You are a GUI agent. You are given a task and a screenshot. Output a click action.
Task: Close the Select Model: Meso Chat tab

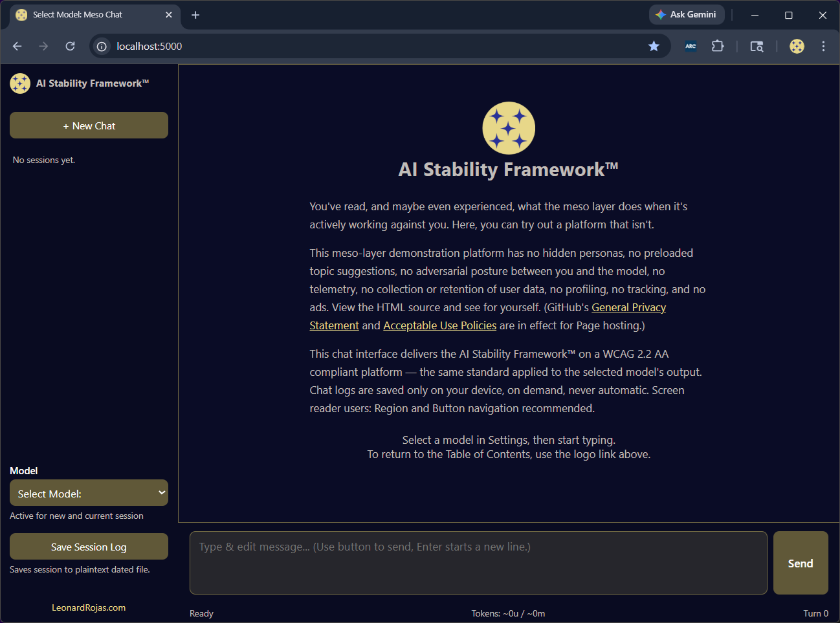[x=169, y=15]
